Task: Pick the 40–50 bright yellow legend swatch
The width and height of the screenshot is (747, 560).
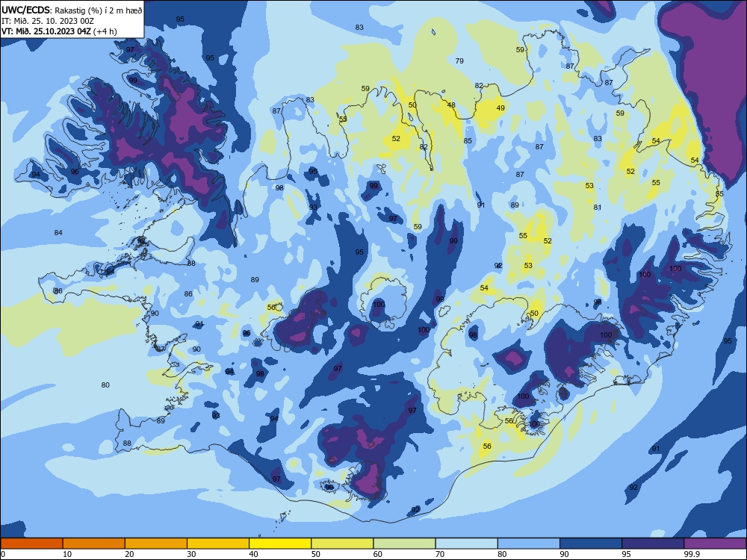Action: coord(280,544)
